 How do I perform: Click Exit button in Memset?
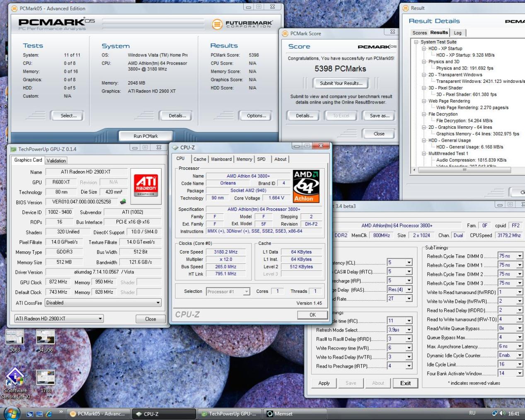point(406,383)
